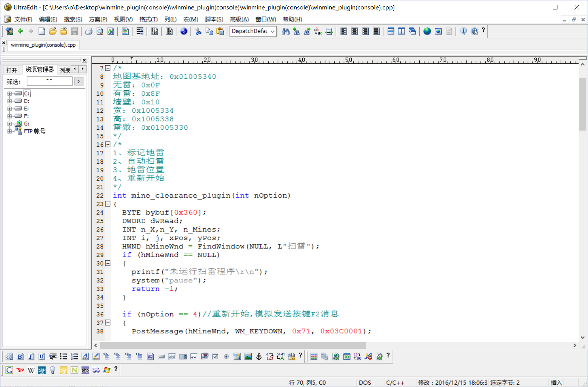Viewport: 588px width, 387px height.
Task: Collapse code fold at line 23
Action: click(108, 204)
